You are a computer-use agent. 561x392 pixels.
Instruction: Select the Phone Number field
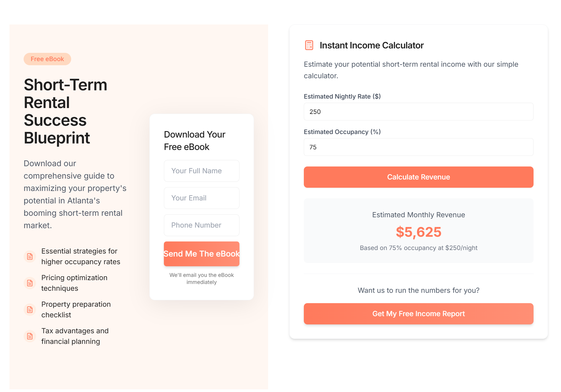coord(202,225)
